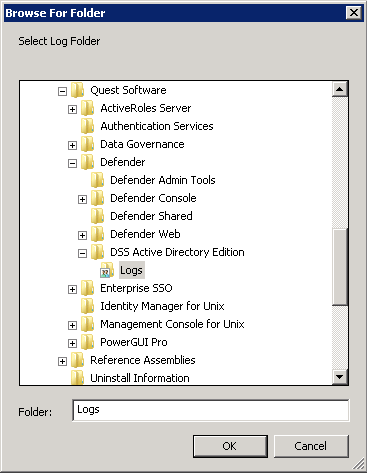Click the DSS Active Directory Edition folder icon
The width and height of the screenshot is (367, 473).
(97, 252)
